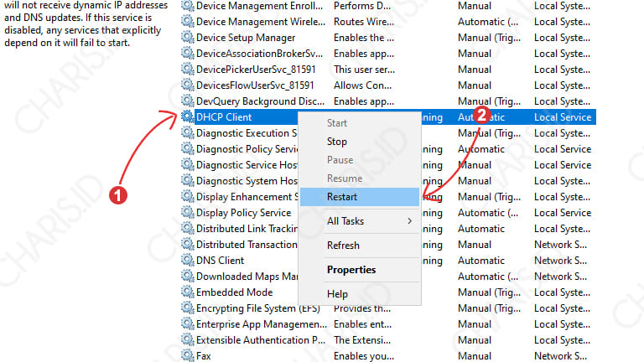This screenshot has height=362, width=644.
Task: Click the gear icon next to Fax
Action: (188, 355)
